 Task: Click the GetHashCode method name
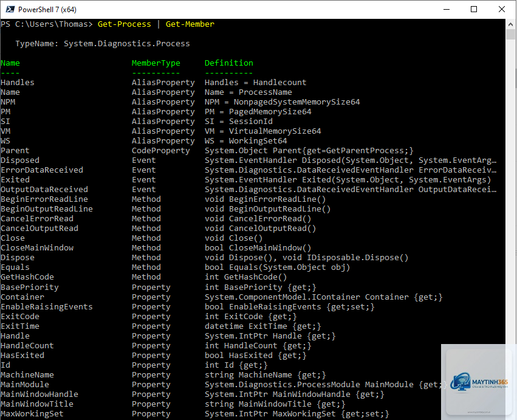pyautogui.click(x=27, y=277)
